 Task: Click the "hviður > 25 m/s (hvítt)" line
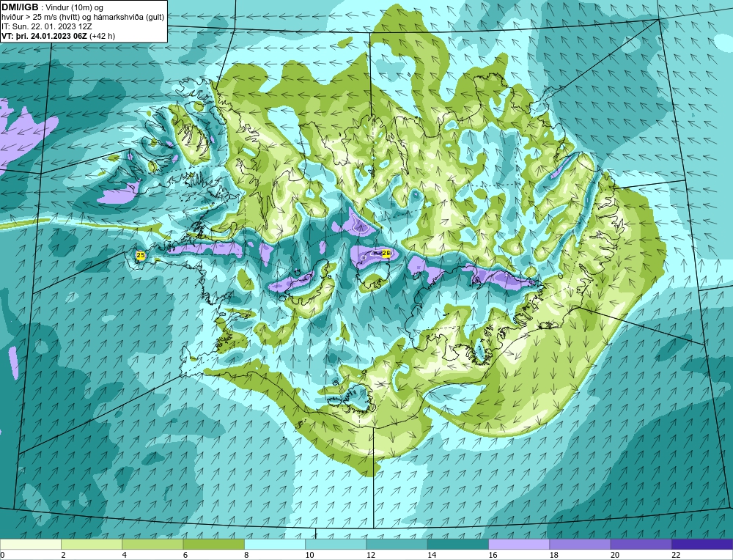pyautogui.click(x=40, y=18)
